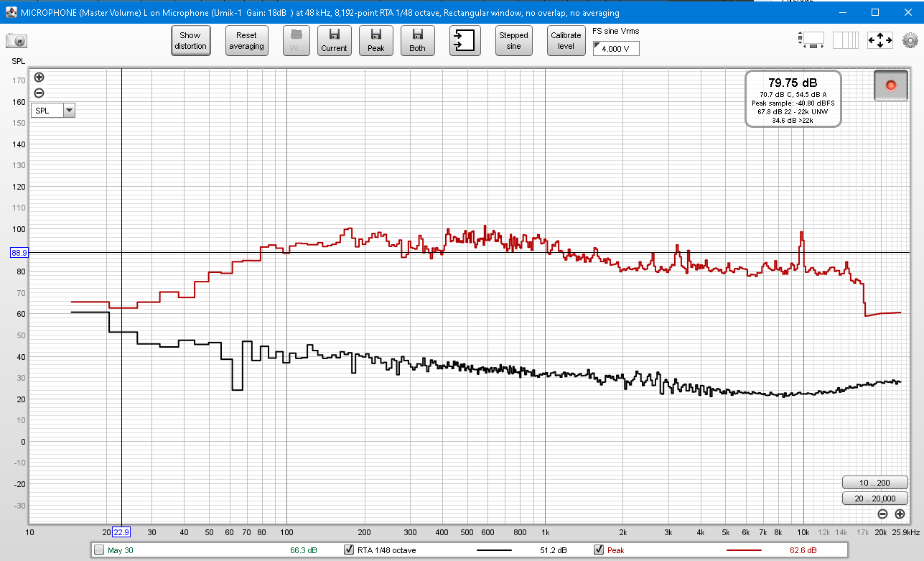This screenshot has width=924, height=561.
Task: Click the REW app icon in title bar
Action: coord(10,12)
